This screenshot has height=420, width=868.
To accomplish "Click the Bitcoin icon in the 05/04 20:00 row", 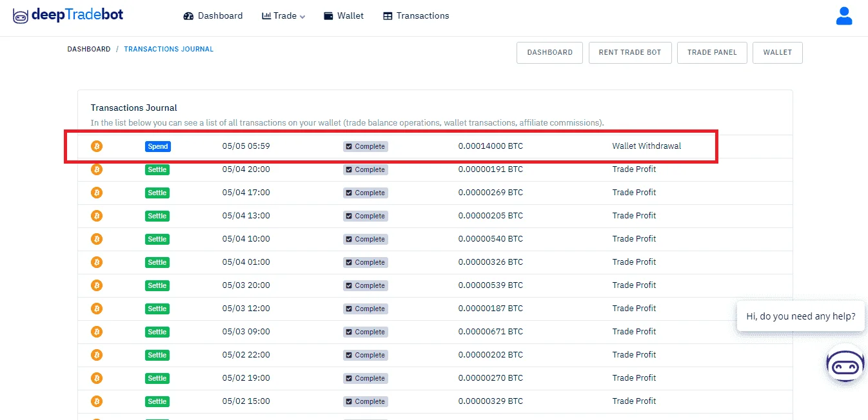I will click(x=97, y=169).
